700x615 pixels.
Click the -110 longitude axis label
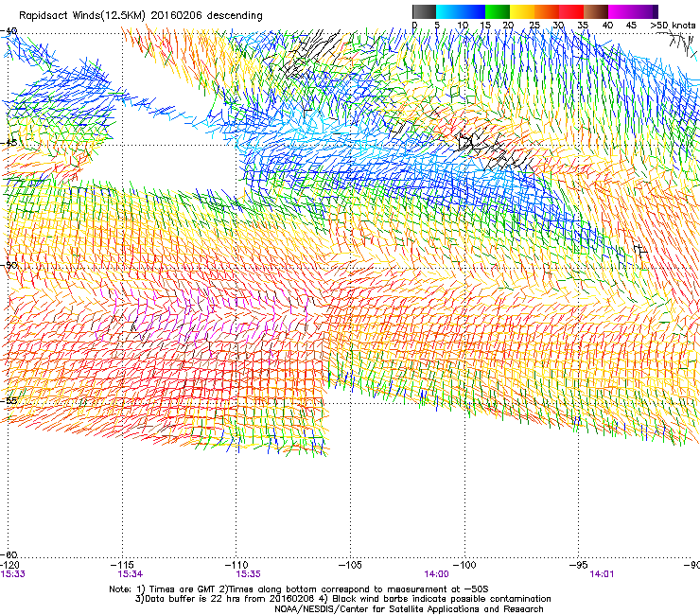coord(236,566)
